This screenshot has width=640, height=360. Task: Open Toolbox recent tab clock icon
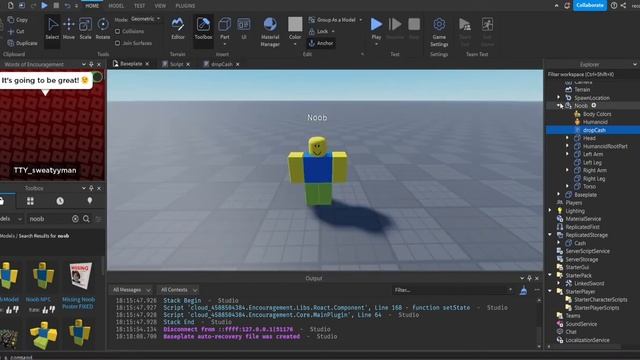[x=60, y=201]
